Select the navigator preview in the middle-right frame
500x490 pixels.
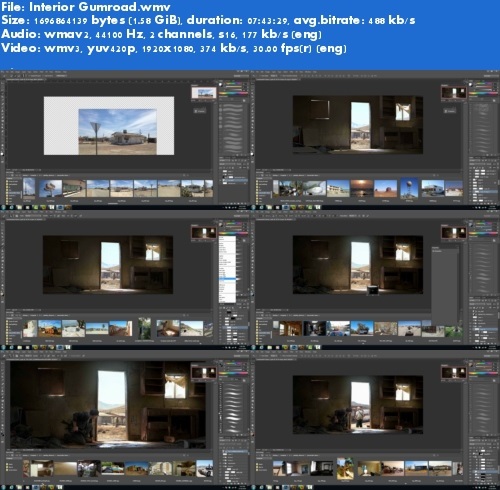[x=454, y=232]
